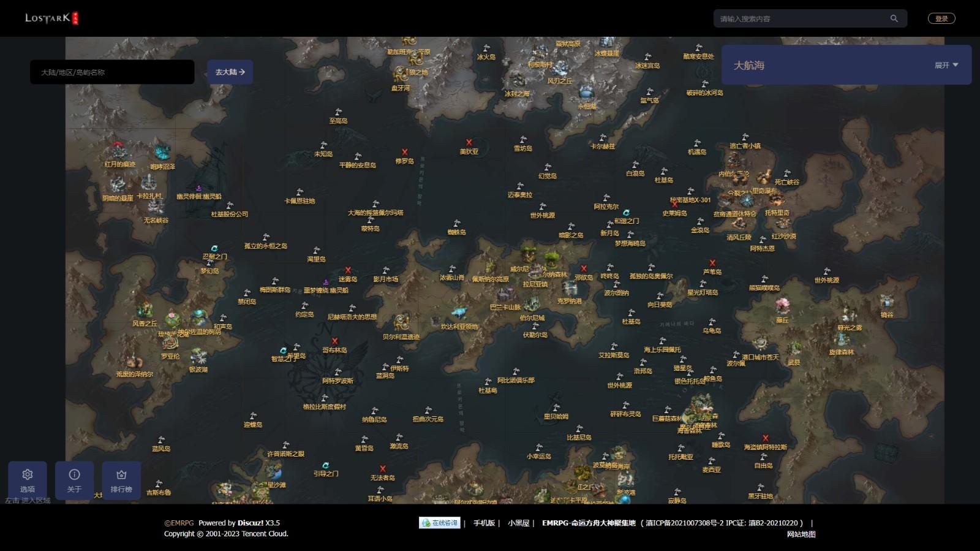Open the EMRPG-命运方舟大神聚集地 link
Screen dimensions: 980x551
tap(589, 523)
